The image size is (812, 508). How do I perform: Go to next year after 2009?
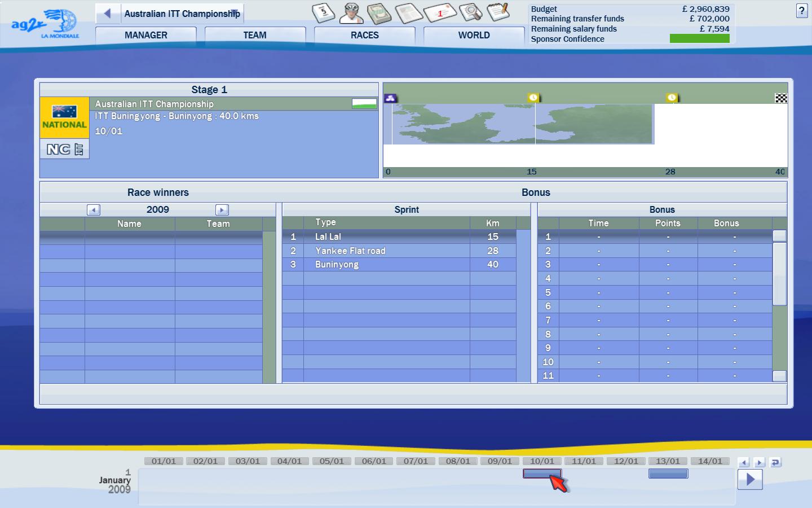coord(222,210)
